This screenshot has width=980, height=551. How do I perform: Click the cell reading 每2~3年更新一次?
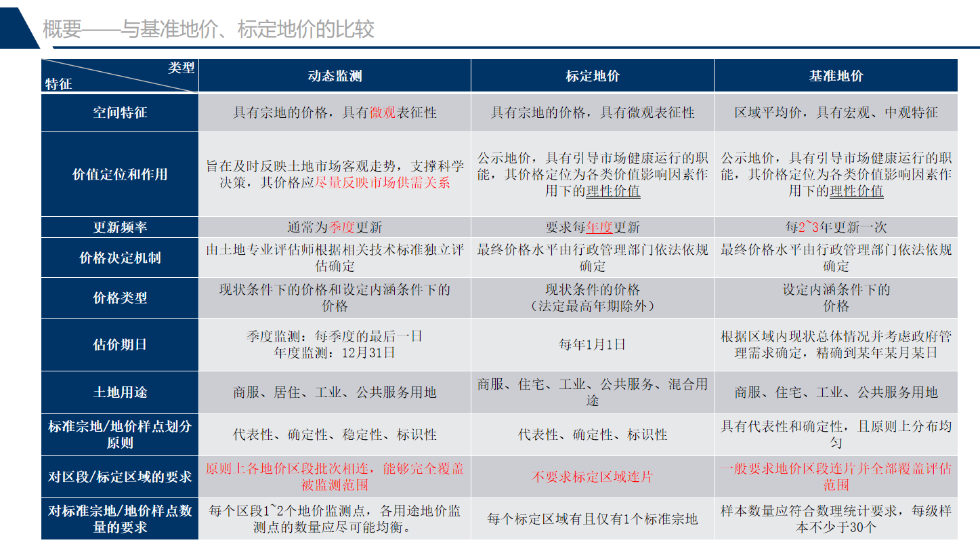point(836,227)
